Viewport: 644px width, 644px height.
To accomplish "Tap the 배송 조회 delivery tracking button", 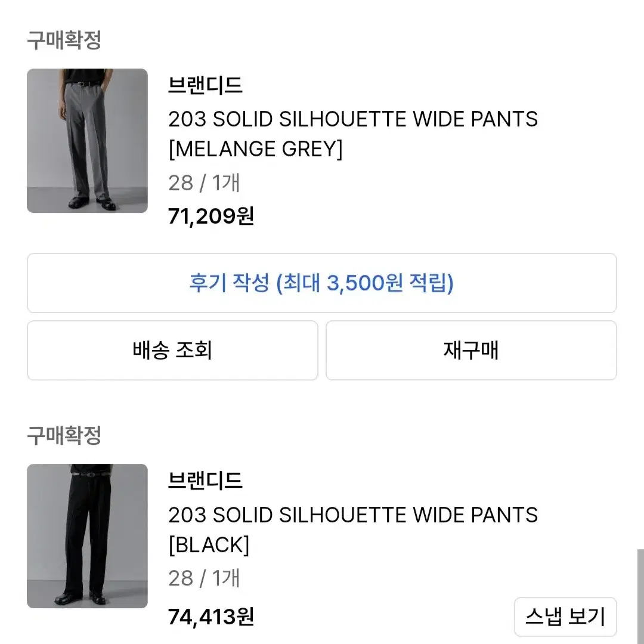I will (172, 351).
